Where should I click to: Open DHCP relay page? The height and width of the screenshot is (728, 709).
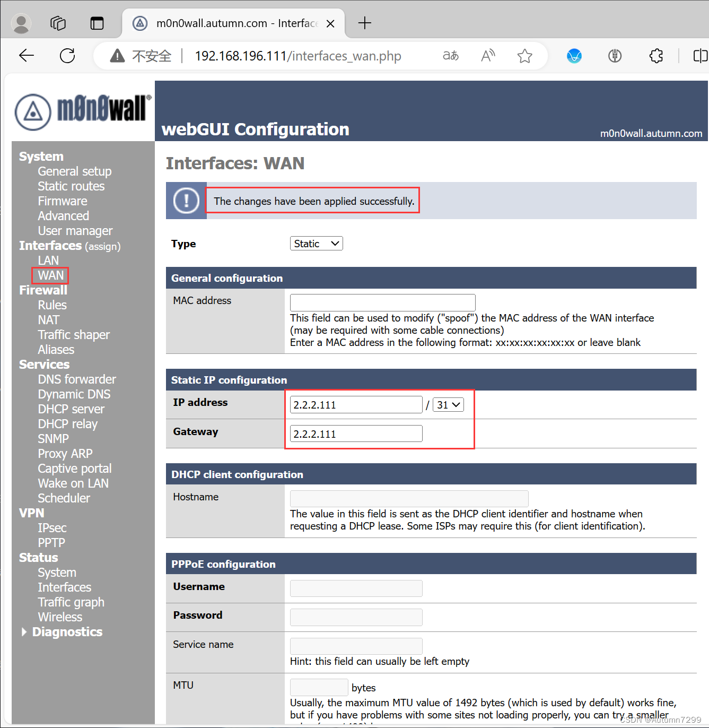68,424
